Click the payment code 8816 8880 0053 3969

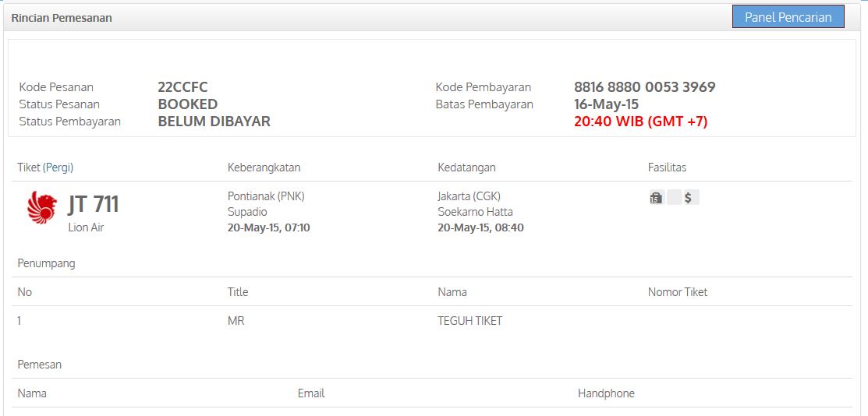coord(644,87)
